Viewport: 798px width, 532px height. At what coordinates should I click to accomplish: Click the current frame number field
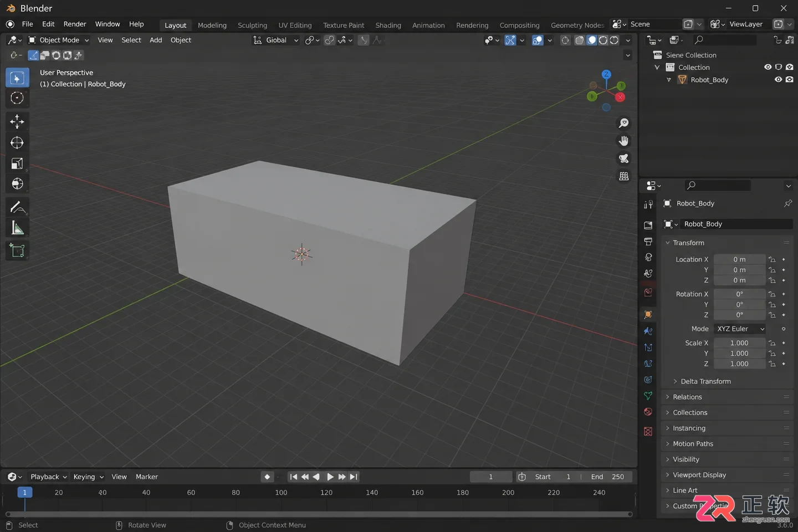tap(490, 477)
